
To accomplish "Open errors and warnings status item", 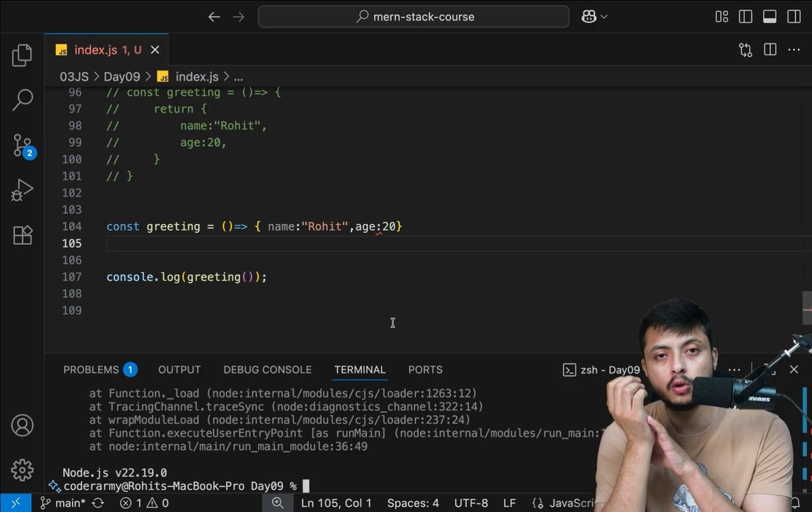I will coord(144,503).
